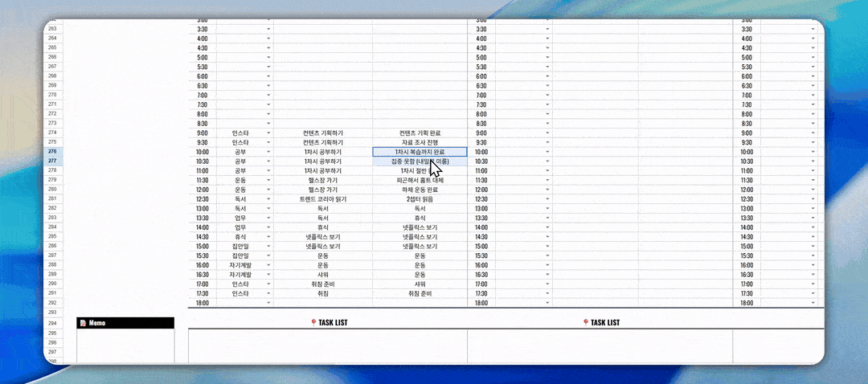The width and height of the screenshot is (868, 384).
Task: Select "컨텐츠 기획하기" in the 9:30 row
Action: click(x=323, y=143)
